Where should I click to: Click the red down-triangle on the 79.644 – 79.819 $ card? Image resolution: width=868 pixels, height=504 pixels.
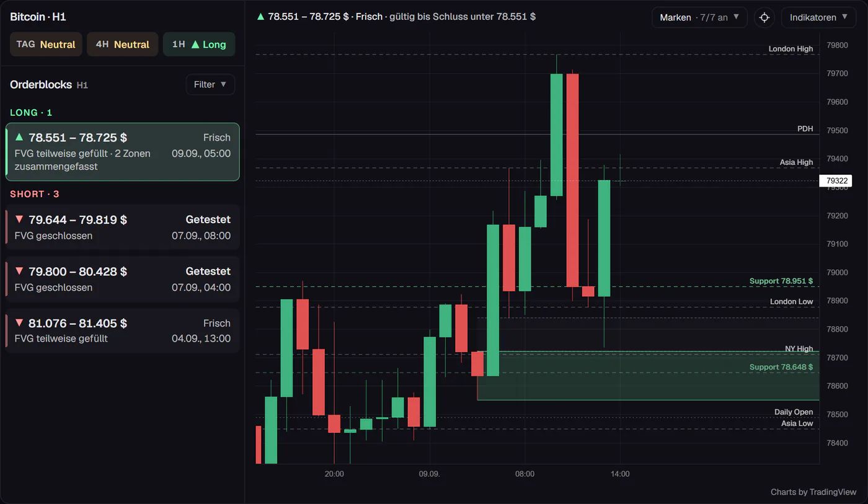tap(19, 219)
